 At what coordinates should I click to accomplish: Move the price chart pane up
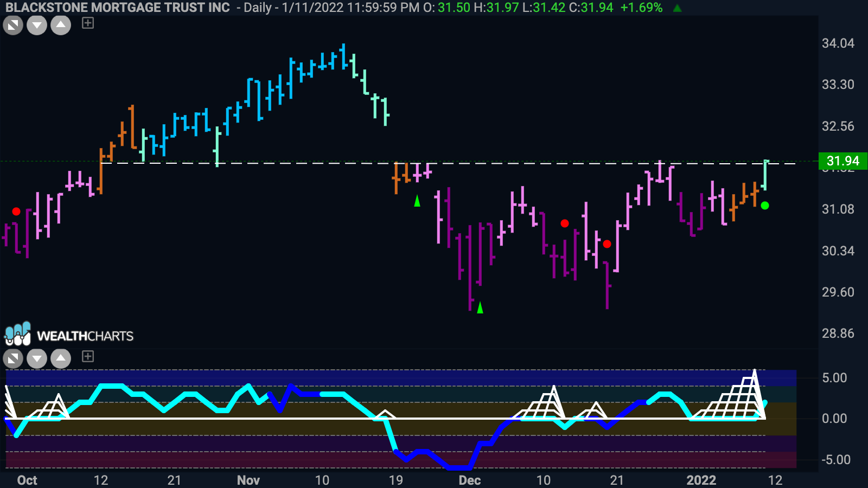[61, 25]
